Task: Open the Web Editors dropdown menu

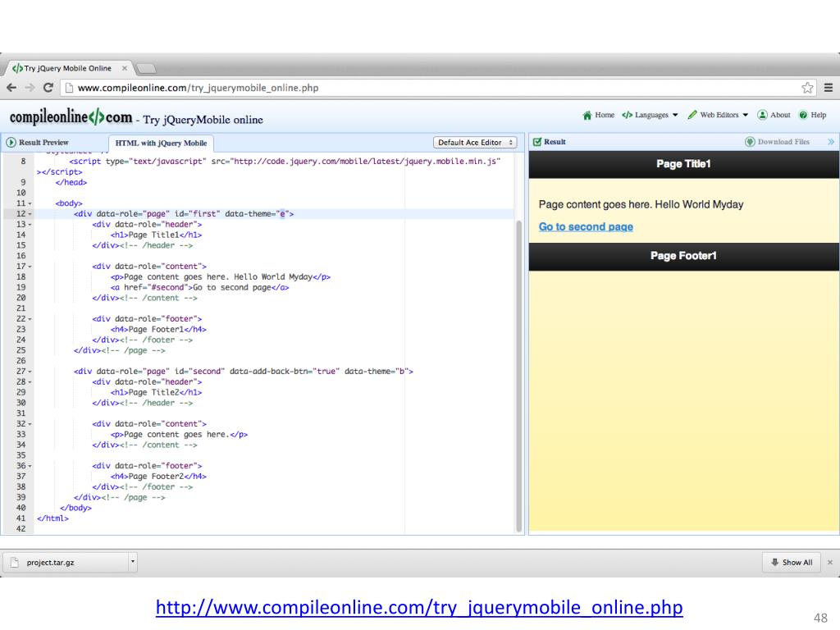Action: [x=718, y=115]
